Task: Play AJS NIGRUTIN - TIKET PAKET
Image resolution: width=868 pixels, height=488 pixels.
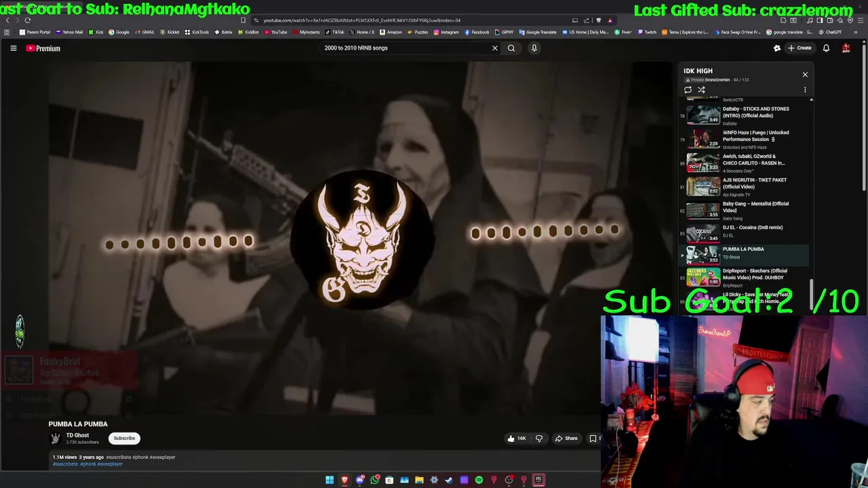Action: click(x=744, y=186)
